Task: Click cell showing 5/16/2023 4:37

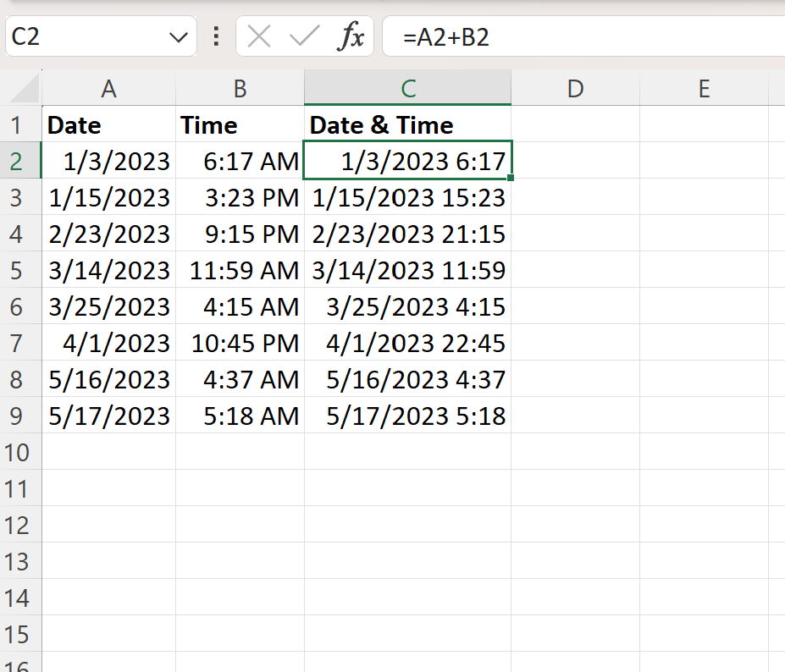Action: [407, 379]
